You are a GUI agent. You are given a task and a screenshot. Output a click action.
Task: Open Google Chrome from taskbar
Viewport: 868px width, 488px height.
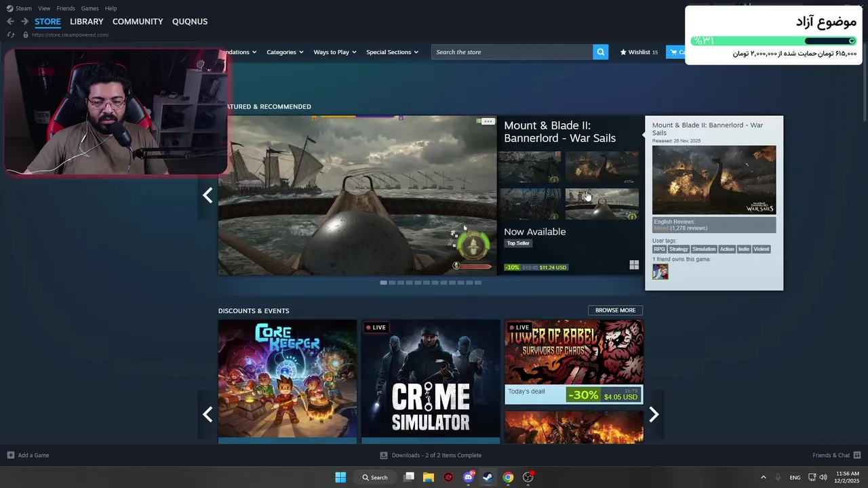508,477
